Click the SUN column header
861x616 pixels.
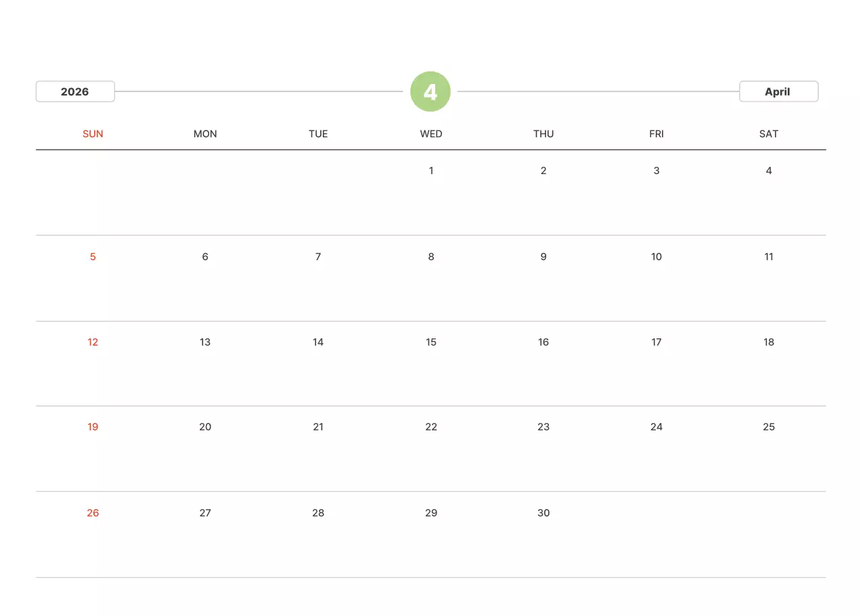(x=93, y=134)
